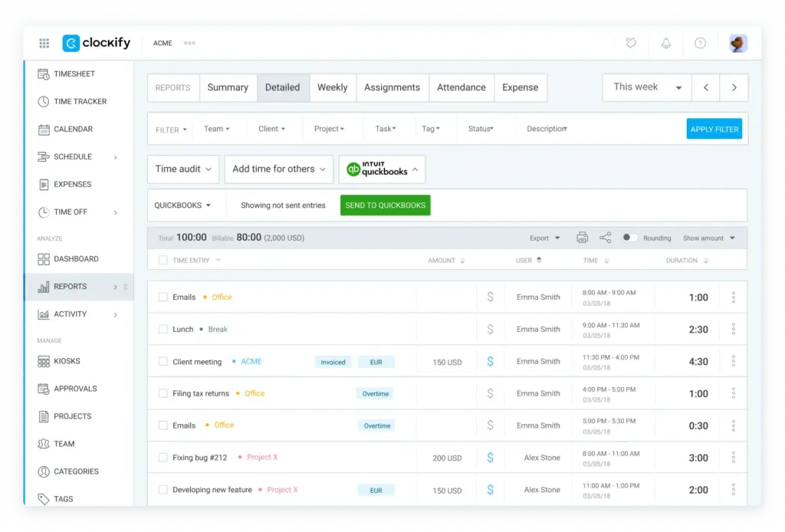Open the apps grid icon
The image size is (785, 532).
(x=44, y=43)
